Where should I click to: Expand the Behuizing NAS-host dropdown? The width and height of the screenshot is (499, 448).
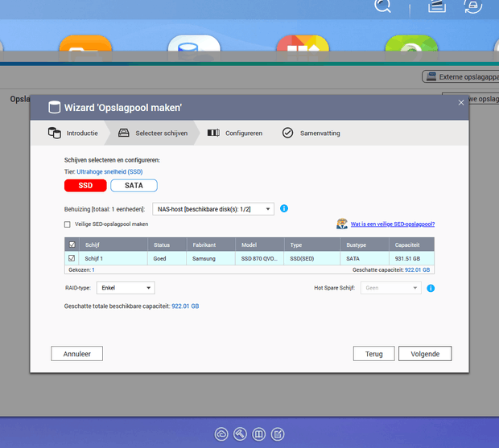coord(213,209)
